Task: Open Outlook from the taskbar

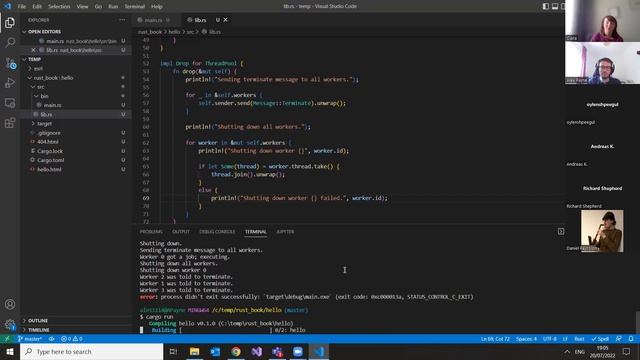Action: (x=215, y=351)
